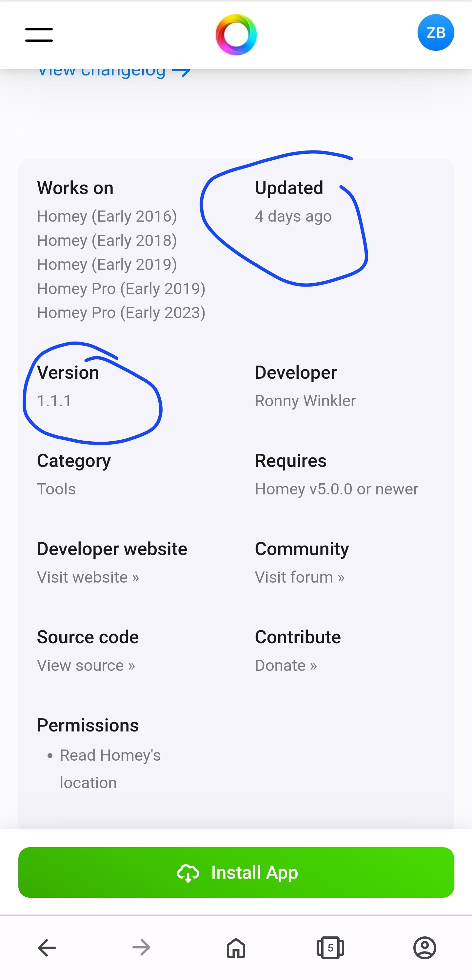Install the app with the green button
This screenshot has width=472, height=980.
[x=236, y=872]
